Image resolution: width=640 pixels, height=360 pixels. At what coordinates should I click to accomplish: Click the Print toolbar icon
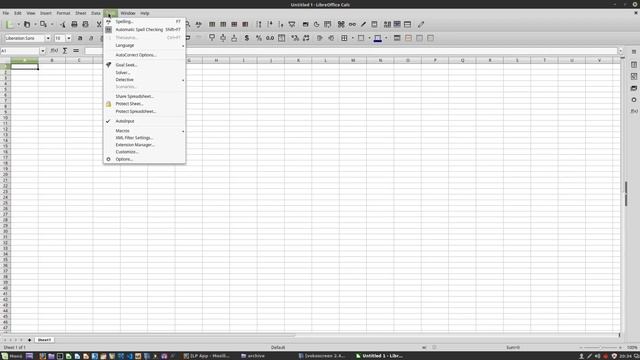point(74,24)
